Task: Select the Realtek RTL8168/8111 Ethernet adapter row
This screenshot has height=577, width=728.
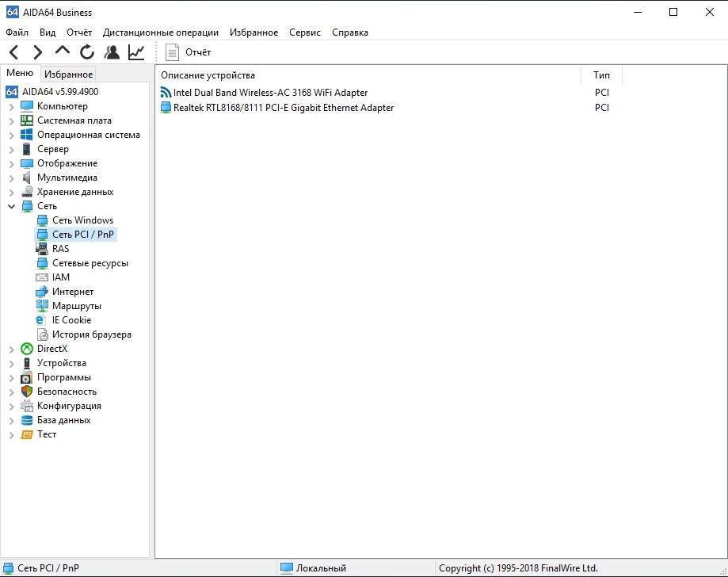Action: [x=283, y=108]
